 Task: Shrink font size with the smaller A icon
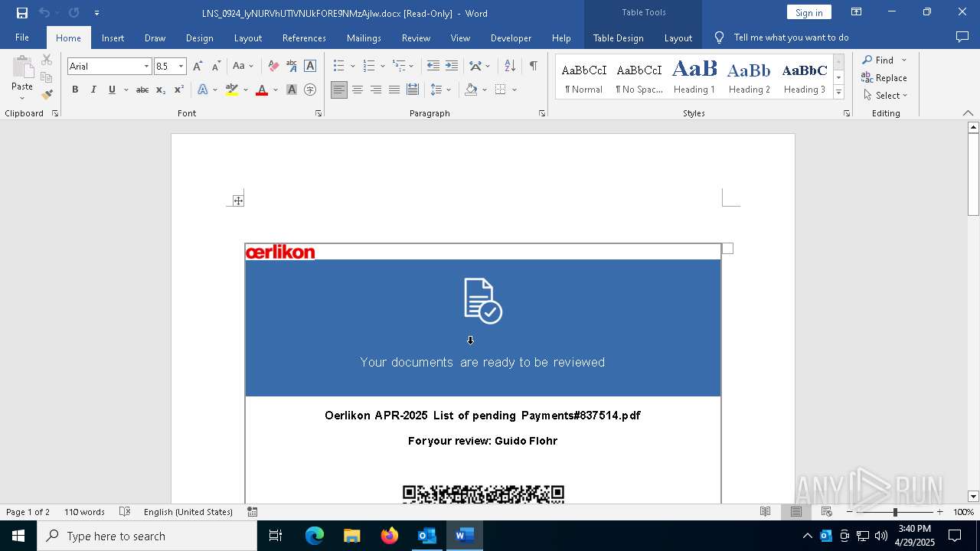click(x=216, y=66)
